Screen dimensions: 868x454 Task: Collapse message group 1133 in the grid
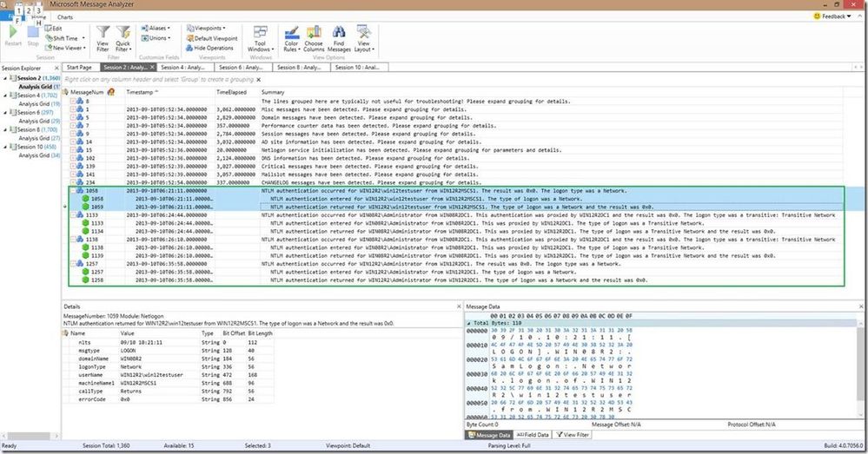[x=72, y=215]
